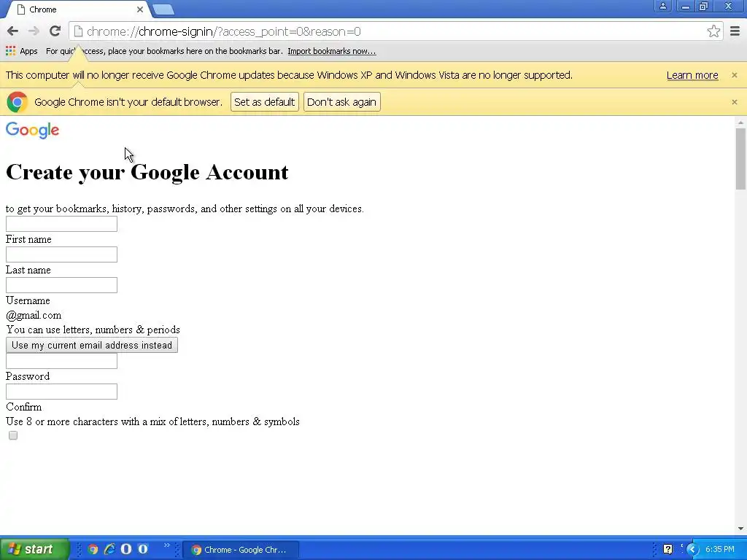Click the Last name label
This screenshot has height=560, width=747.
28,270
